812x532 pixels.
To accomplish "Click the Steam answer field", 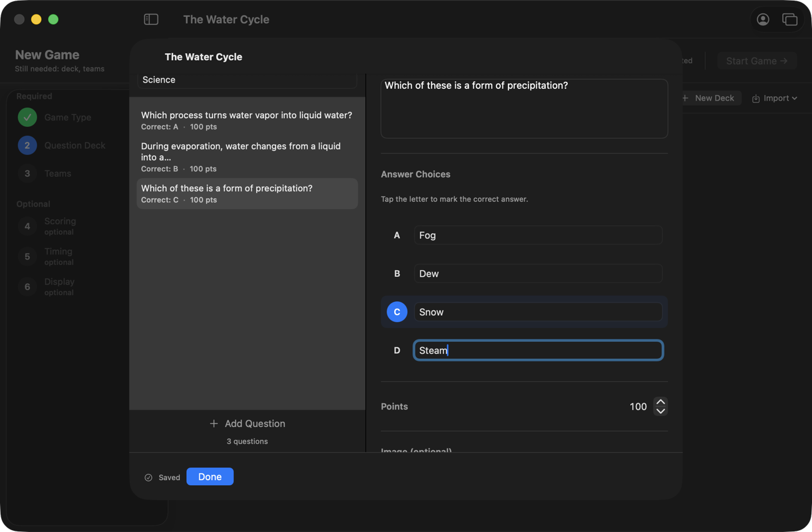I will (538, 350).
